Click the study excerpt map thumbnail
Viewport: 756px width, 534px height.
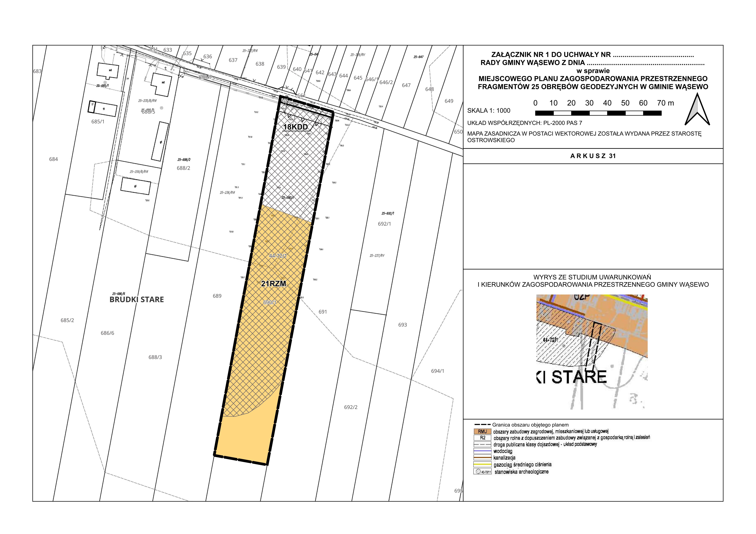592,352
